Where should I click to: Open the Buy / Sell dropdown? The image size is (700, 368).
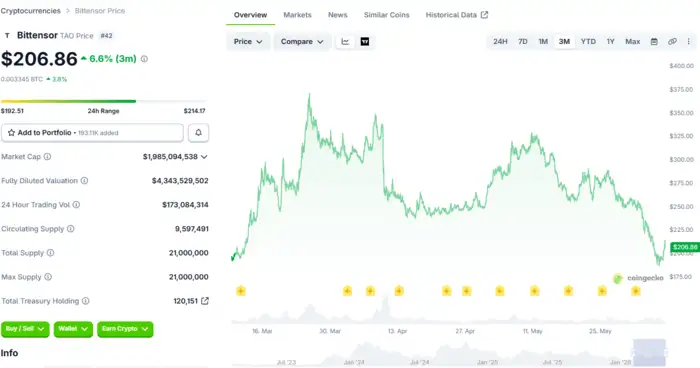coord(25,329)
